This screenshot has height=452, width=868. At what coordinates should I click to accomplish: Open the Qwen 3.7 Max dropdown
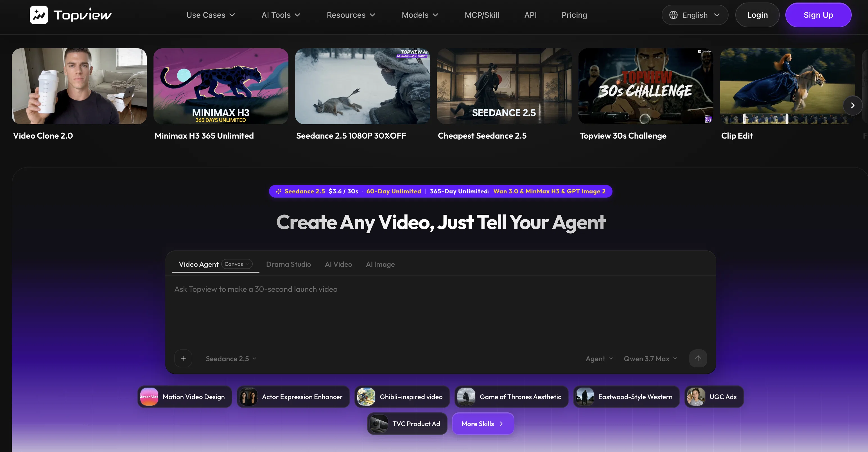tap(650, 359)
